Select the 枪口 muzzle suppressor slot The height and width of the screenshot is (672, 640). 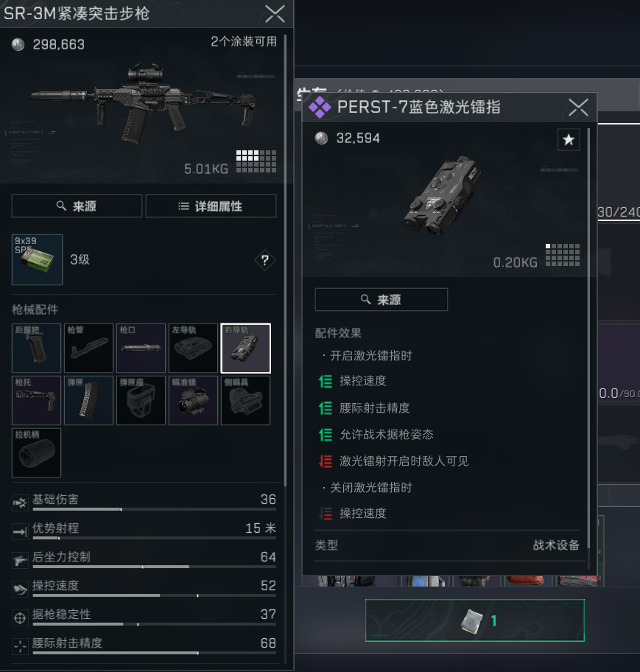pos(141,348)
